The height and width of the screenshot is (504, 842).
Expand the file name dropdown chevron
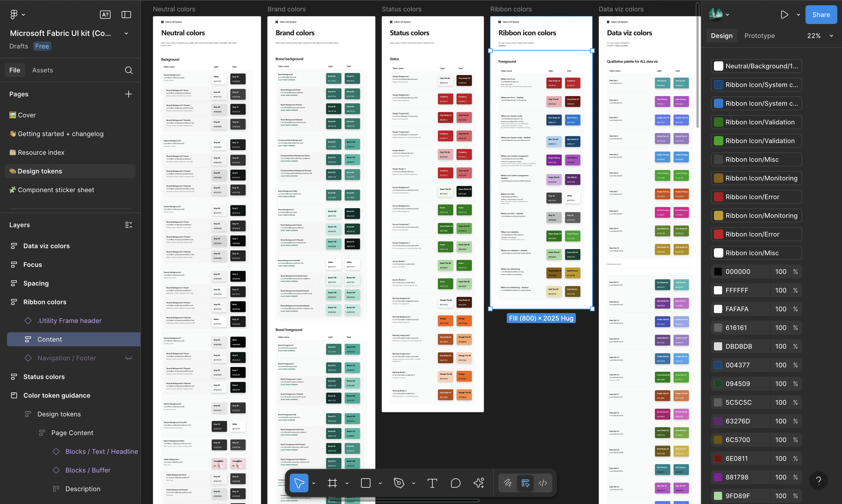[x=126, y=33]
